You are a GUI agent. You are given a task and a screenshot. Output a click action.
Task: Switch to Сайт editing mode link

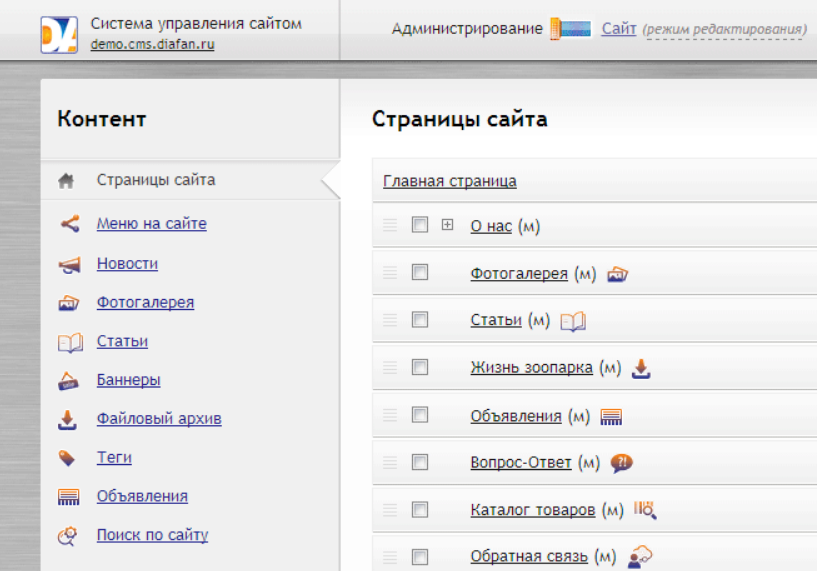(619, 29)
